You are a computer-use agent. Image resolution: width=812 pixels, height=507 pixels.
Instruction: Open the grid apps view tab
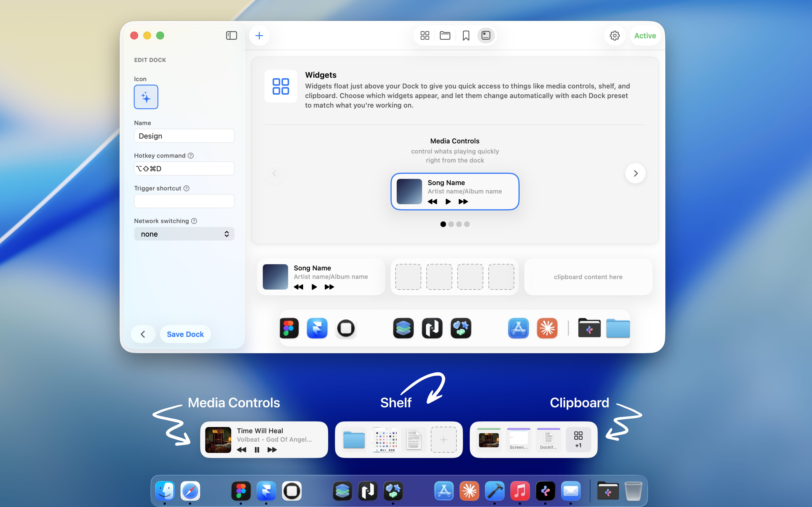pos(425,35)
